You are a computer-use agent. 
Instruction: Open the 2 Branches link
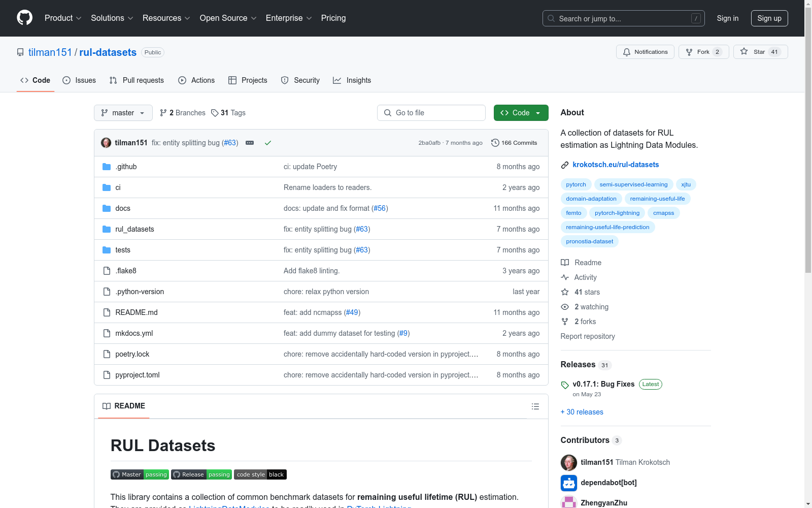pos(182,113)
